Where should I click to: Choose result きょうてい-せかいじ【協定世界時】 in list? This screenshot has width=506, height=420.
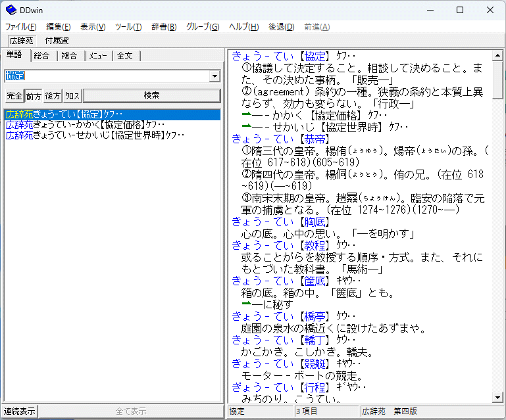(95, 135)
